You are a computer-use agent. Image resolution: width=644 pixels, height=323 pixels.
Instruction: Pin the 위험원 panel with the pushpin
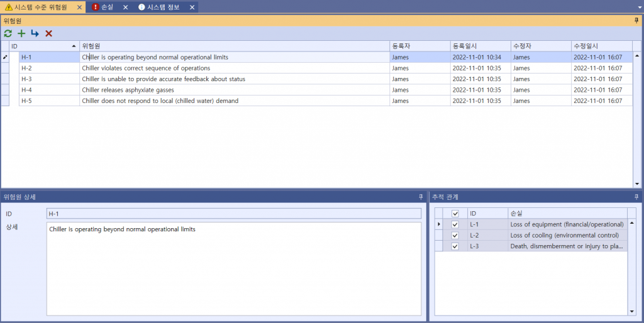[636, 21]
